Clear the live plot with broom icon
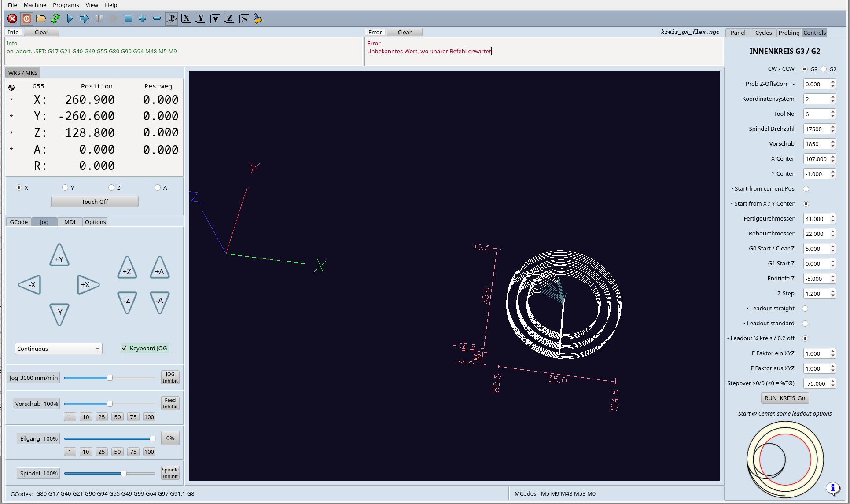This screenshot has width=850, height=504. click(x=258, y=18)
